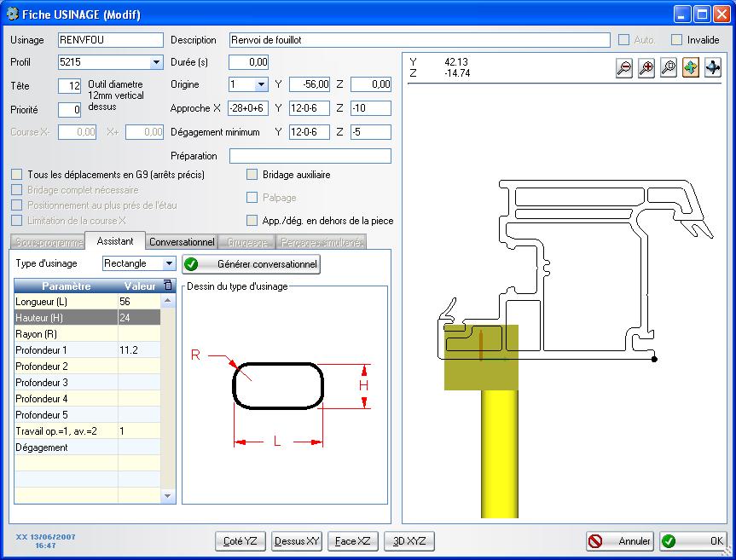Switch to 3D XYZ view
The image size is (736, 560).
pos(409,541)
